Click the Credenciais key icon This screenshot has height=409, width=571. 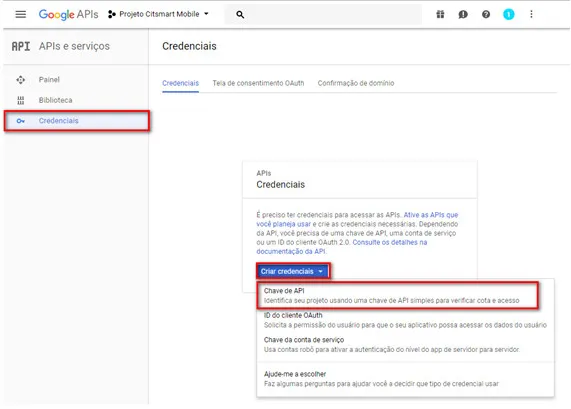point(21,121)
